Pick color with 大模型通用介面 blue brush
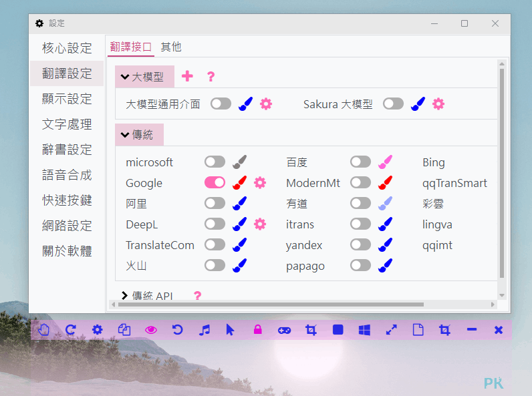This screenshot has width=532, height=396. (246, 104)
